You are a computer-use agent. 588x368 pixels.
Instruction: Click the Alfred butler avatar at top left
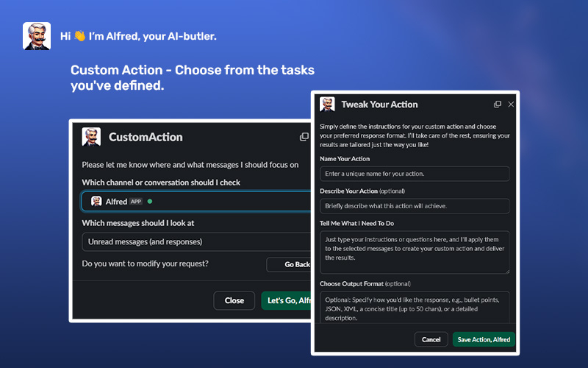37,36
